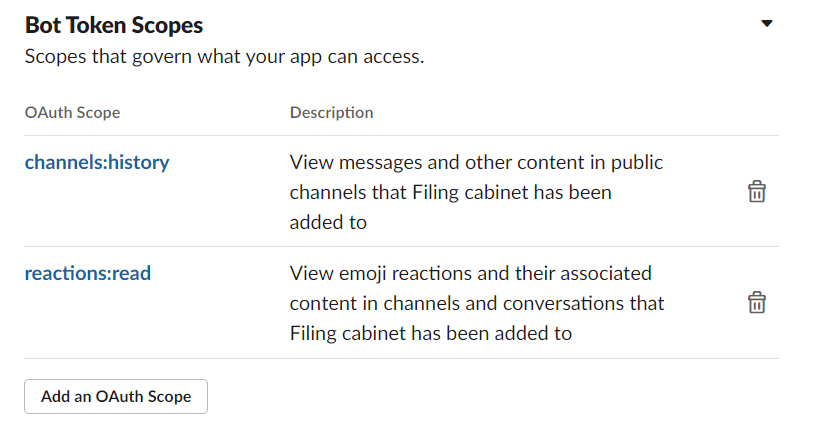
Task: Remove the reactions:read scope via trash icon
Action: [x=757, y=302]
